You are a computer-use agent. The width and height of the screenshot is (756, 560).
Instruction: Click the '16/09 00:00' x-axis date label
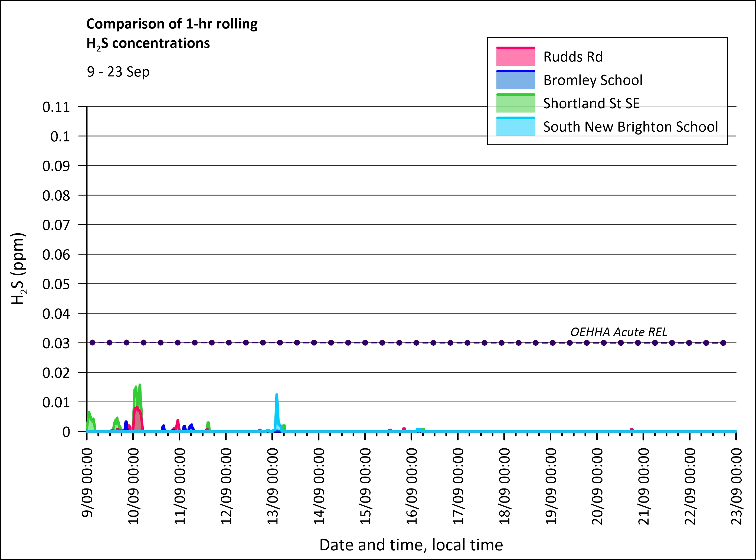pyautogui.click(x=411, y=486)
